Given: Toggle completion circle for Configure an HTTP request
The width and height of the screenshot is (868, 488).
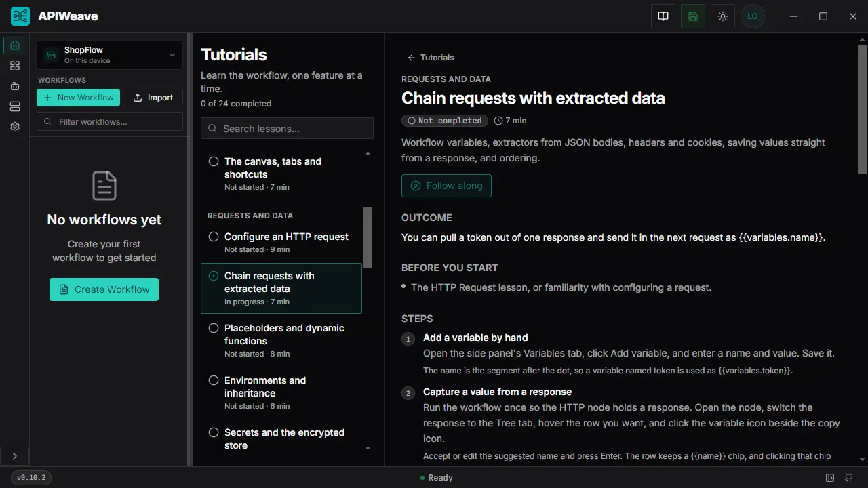Looking at the screenshot, I should 214,237.
